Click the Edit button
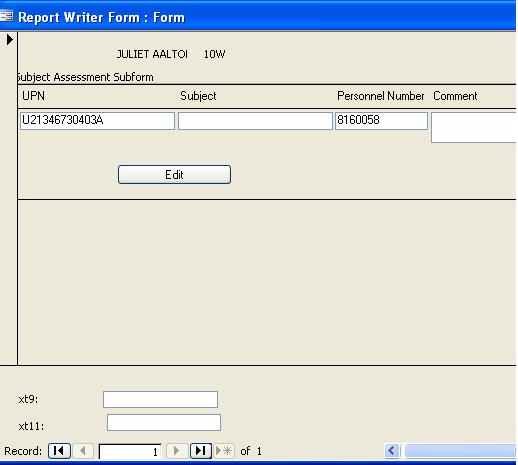 coord(174,174)
